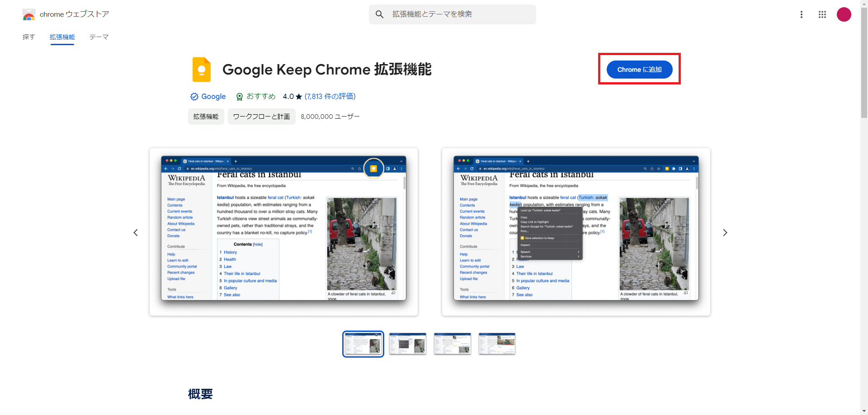This screenshot has width=868, height=415.
Task: Click the 拡張機能 category chip
Action: pos(206,117)
